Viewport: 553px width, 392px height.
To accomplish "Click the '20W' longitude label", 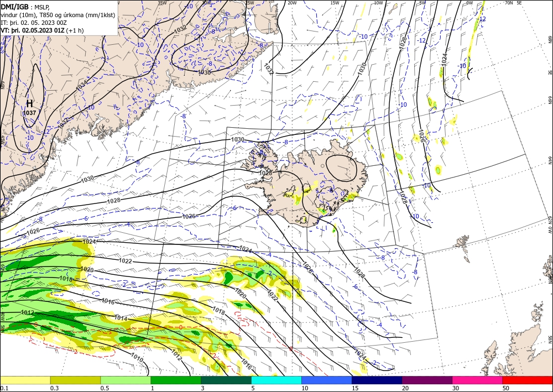I will tap(292, 3).
